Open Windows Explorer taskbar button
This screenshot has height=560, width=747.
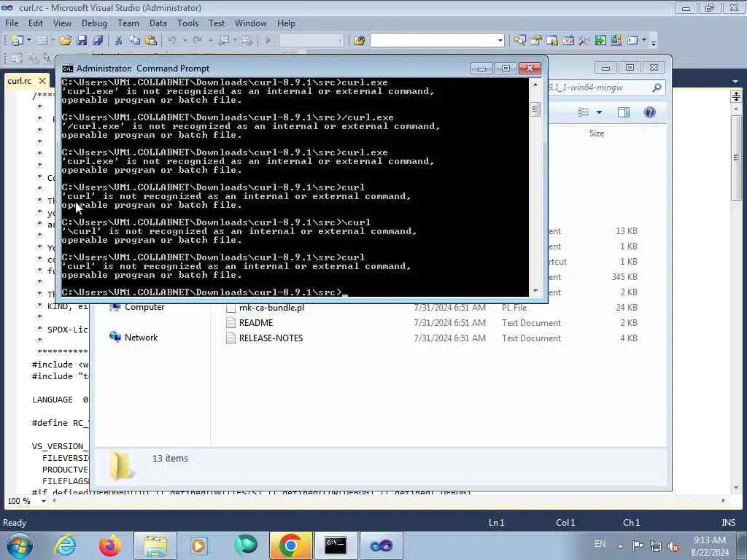(155, 545)
